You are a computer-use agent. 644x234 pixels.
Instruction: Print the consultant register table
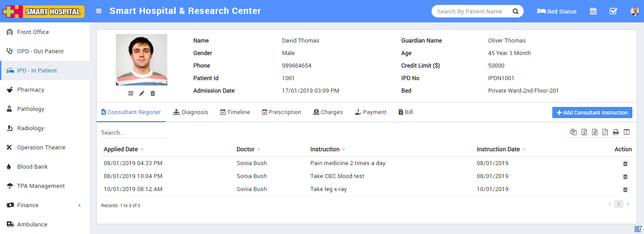click(616, 132)
